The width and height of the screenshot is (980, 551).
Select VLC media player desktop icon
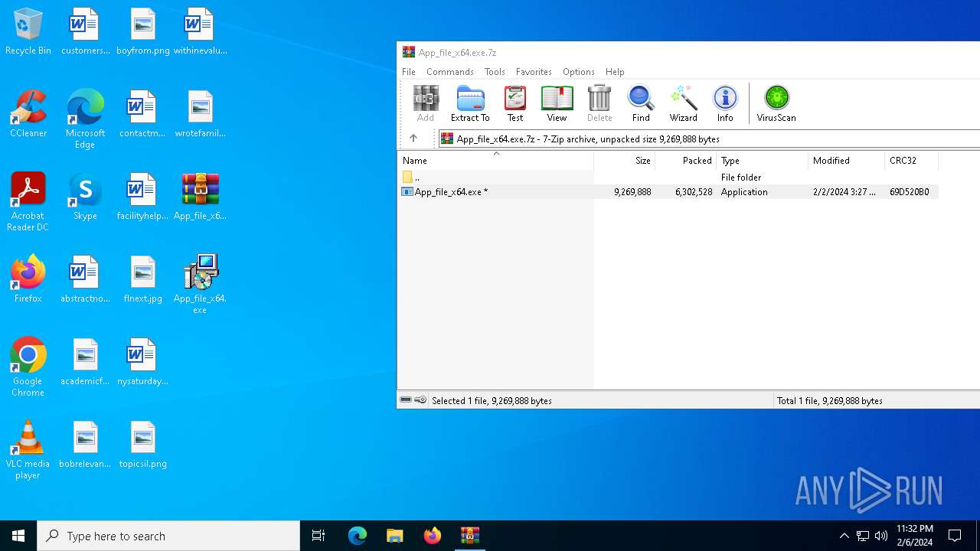pyautogui.click(x=28, y=450)
